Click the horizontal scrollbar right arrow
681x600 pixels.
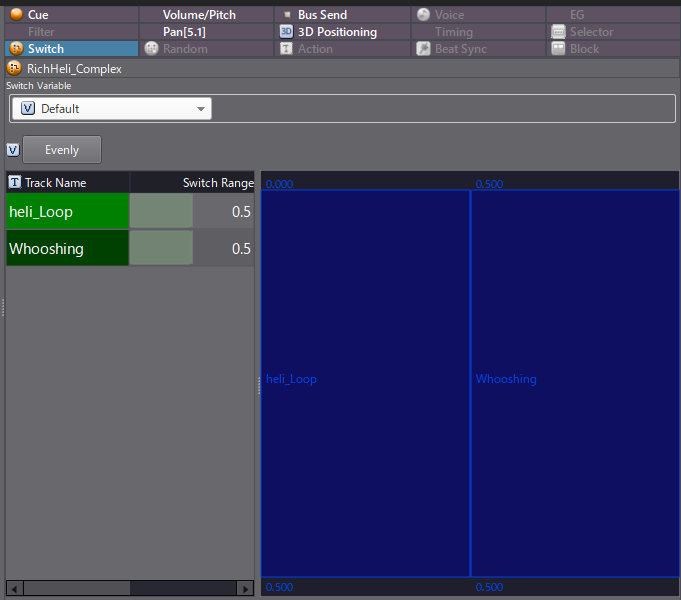[x=246, y=588]
